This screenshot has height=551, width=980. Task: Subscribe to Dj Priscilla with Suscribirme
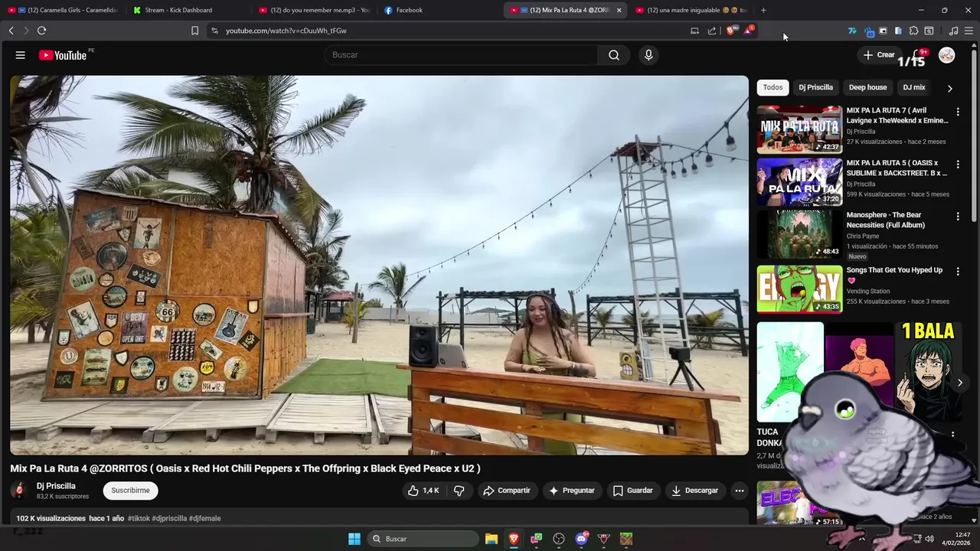pos(130,491)
